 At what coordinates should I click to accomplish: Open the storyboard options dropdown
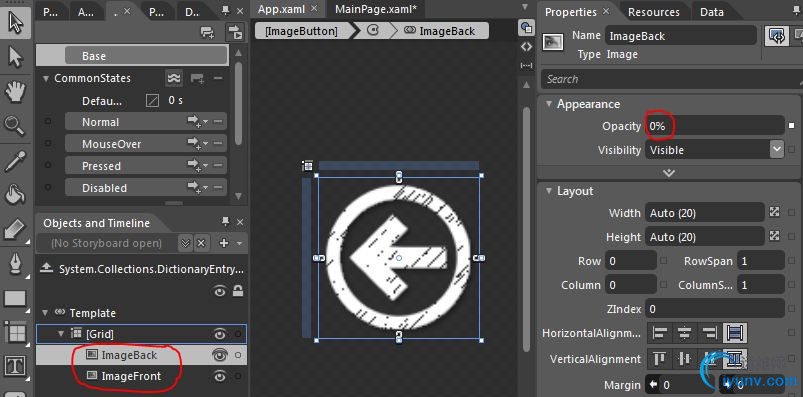(x=185, y=243)
